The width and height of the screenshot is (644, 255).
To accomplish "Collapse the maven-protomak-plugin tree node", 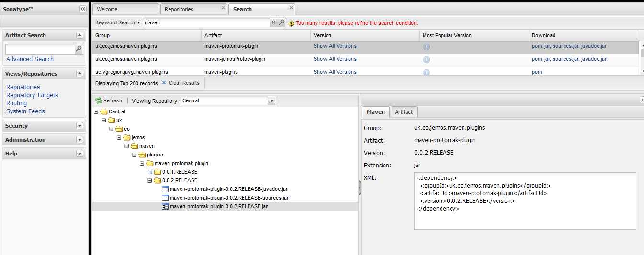I will tap(142, 163).
